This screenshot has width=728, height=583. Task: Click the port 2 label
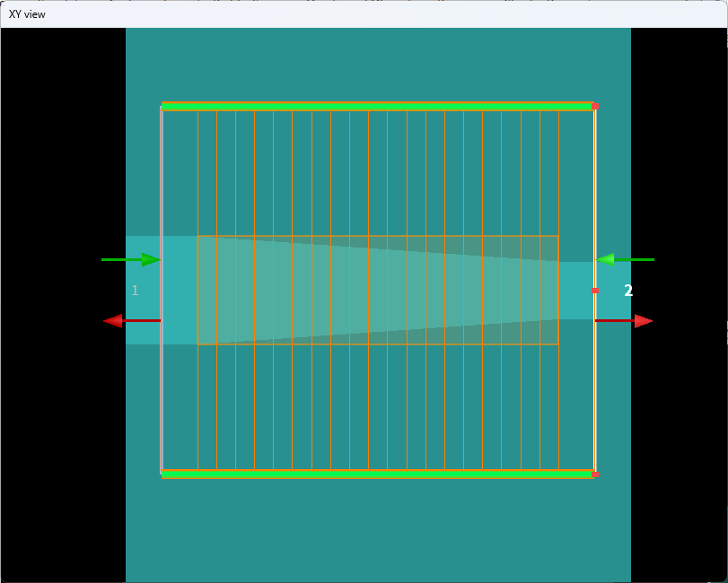[628, 291]
